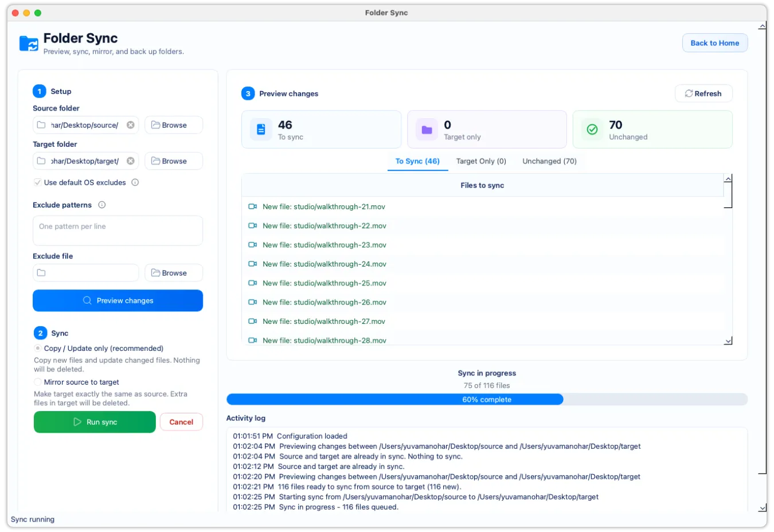Viewport: 774px width, 532px height.
Task: Click the video icon beside walkthrough-27.mov
Action: 252,322
